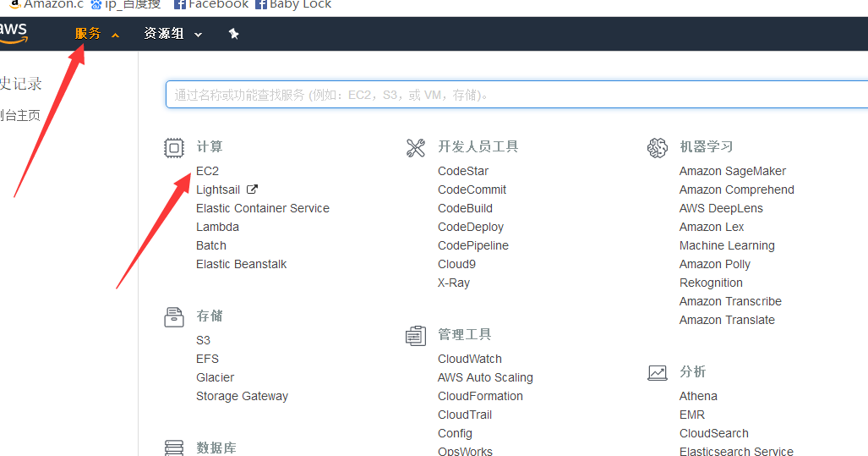Select Amazon SageMaker service
The width and height of the screenshot is (868, 456).
(x=732, y=171)
